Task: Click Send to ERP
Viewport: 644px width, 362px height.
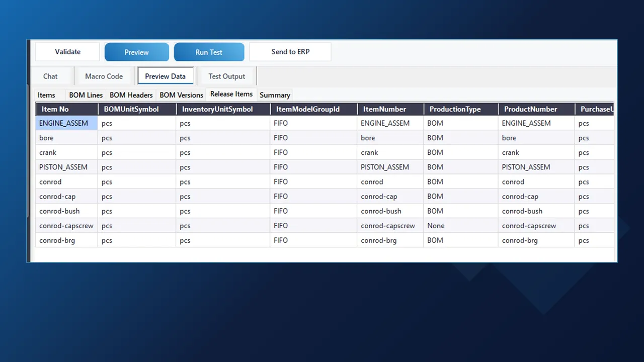Action: tap(290, 52)
